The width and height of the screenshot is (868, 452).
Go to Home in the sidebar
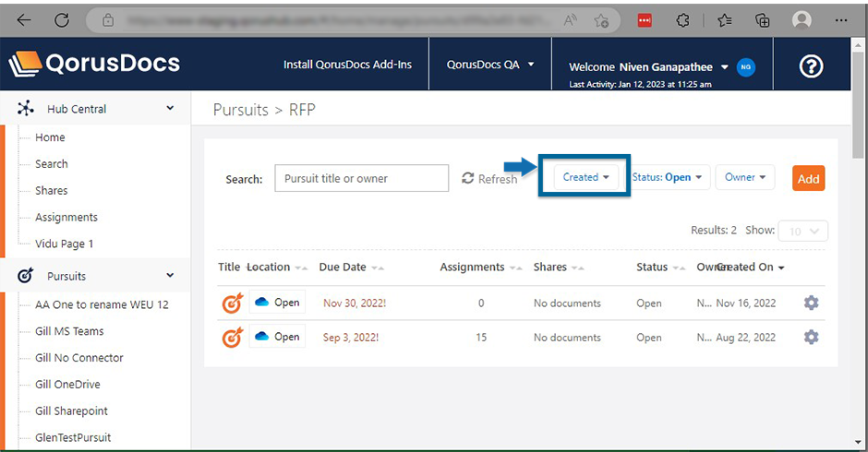tap(50, 137)
